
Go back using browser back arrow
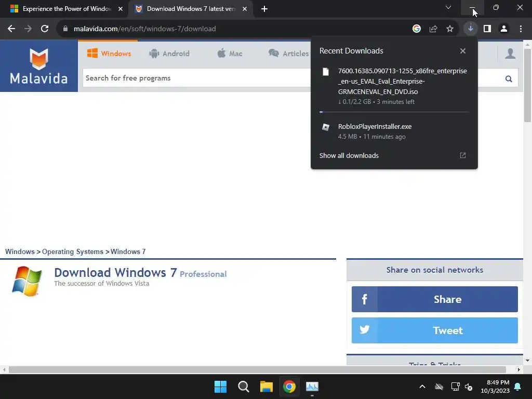tap(11, 29)
